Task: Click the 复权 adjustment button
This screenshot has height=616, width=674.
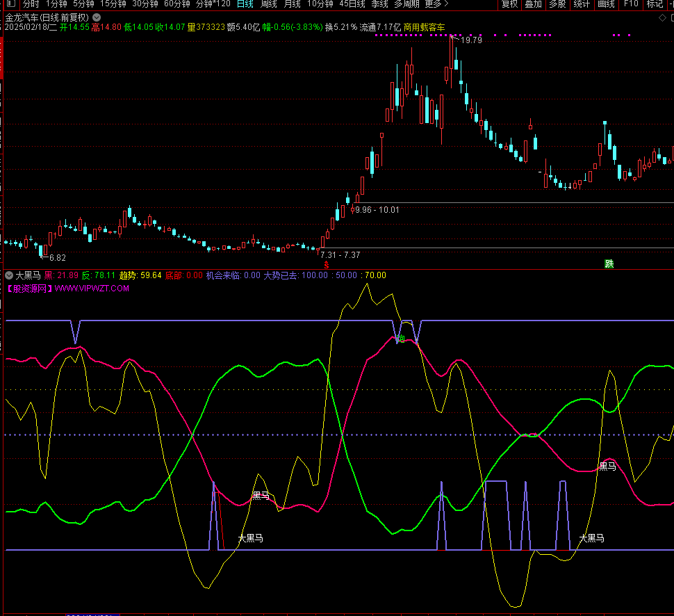Action: (510, 4)
